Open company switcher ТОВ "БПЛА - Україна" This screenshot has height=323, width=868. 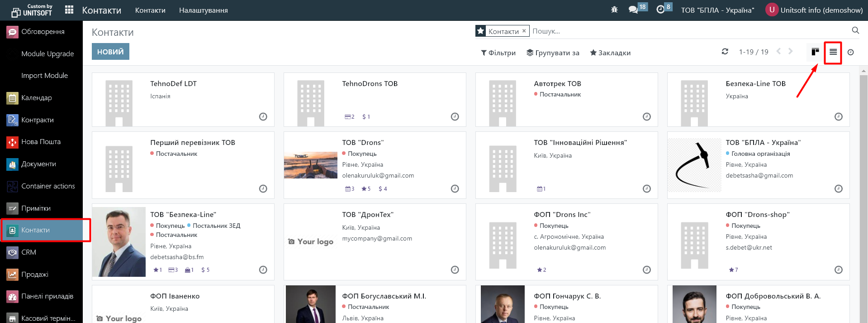pyautogui.click(x=717, y=10)
